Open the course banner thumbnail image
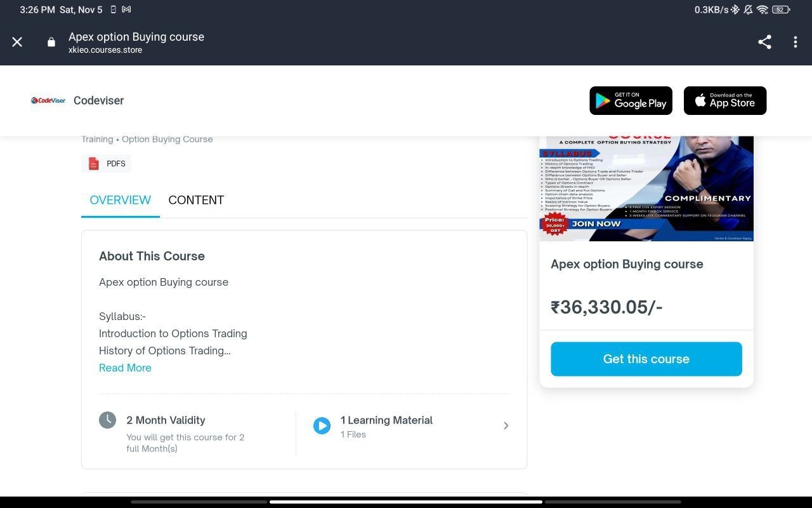 pos(646,189)
